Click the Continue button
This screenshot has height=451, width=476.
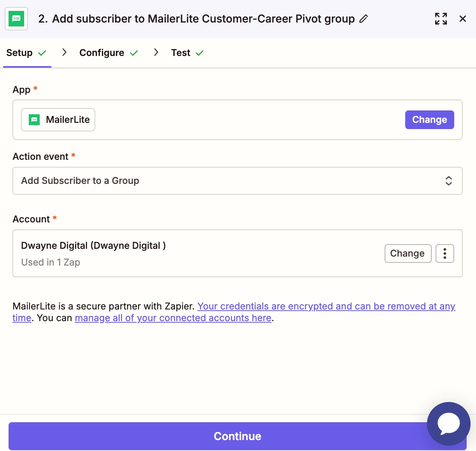point(238,436)
